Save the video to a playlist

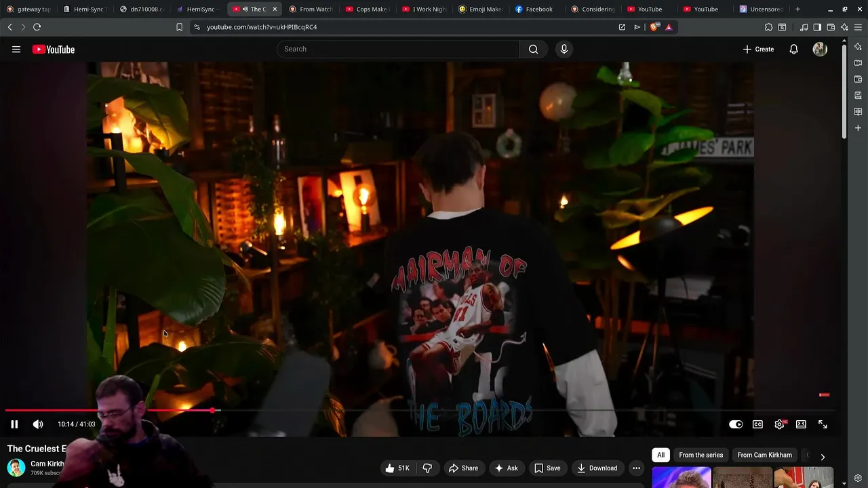[547, 468]
